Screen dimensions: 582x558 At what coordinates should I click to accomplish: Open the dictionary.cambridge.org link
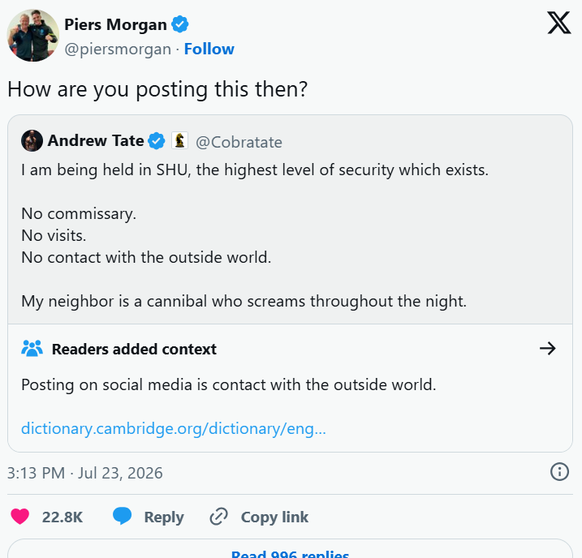[173, 428]
